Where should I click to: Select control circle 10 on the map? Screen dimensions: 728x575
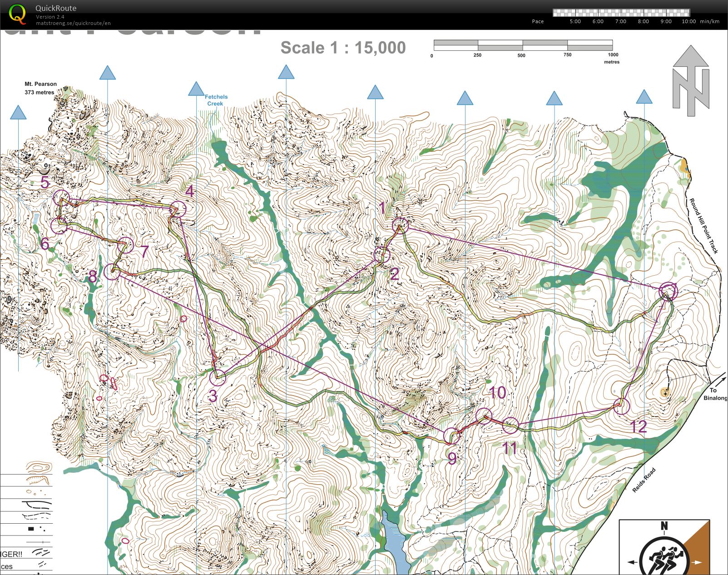pos(484,416)
